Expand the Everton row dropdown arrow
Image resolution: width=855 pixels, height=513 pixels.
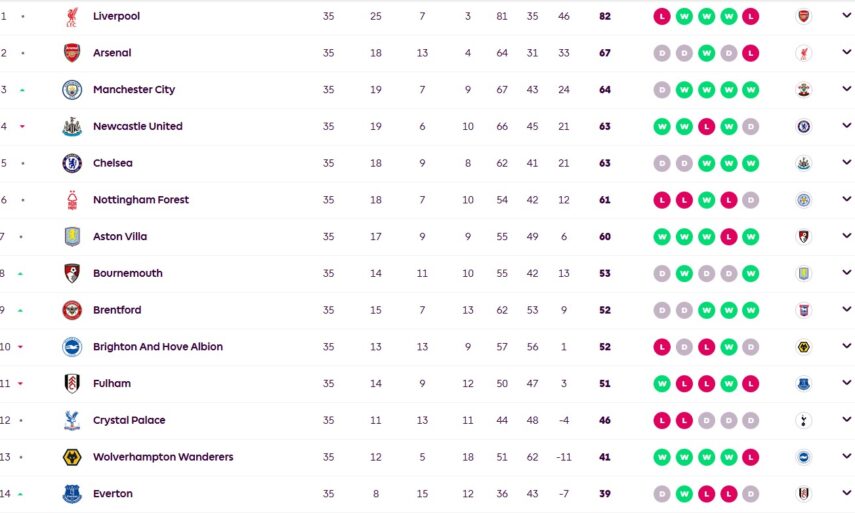click(x=846, y=494)
